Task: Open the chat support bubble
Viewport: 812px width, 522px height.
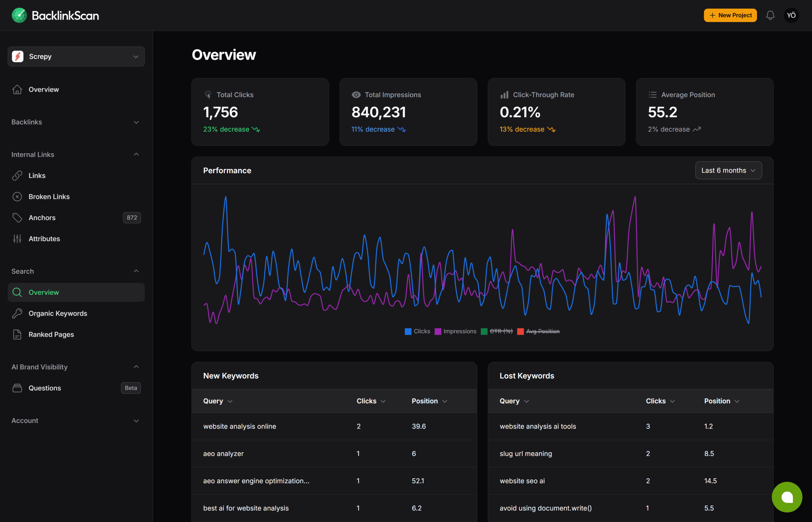Action: click(x=787, y=497)
